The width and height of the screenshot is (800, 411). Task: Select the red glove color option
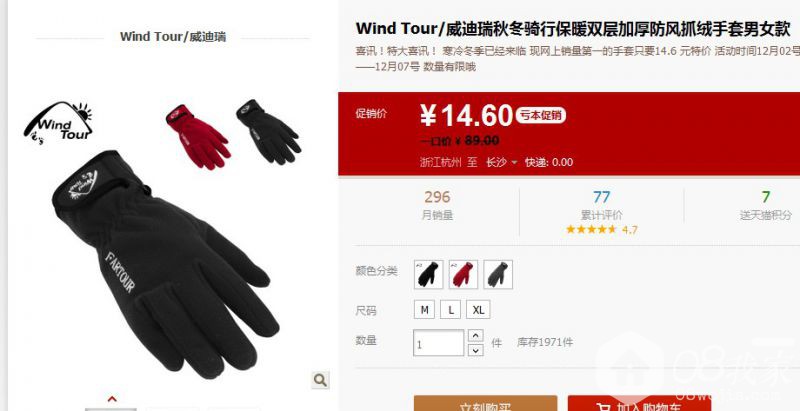[463, 274]
